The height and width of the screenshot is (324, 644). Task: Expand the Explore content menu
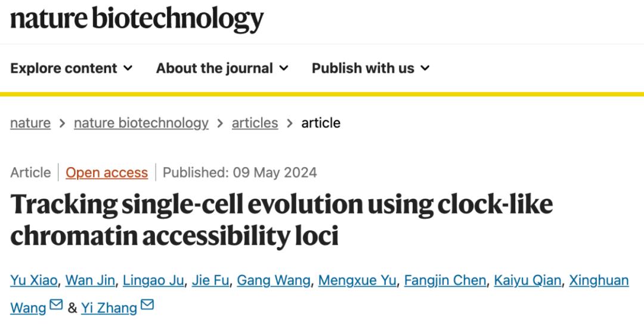[72, 69]
